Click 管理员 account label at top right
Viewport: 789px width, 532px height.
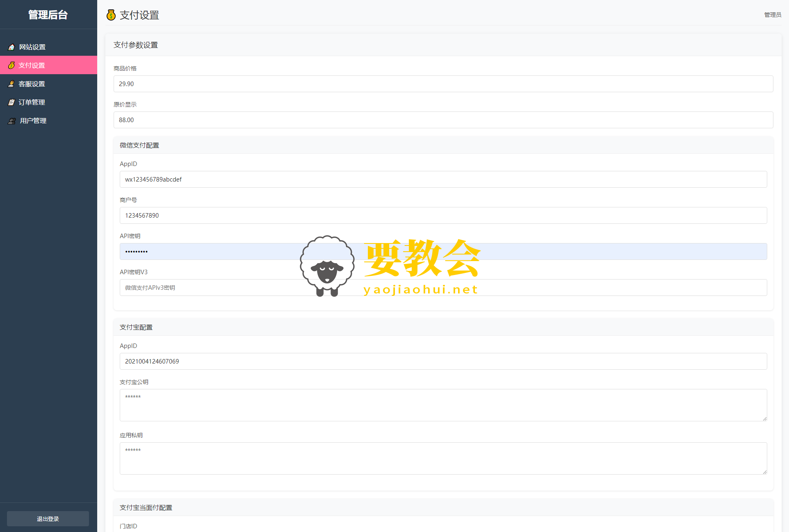pos(773,15)
